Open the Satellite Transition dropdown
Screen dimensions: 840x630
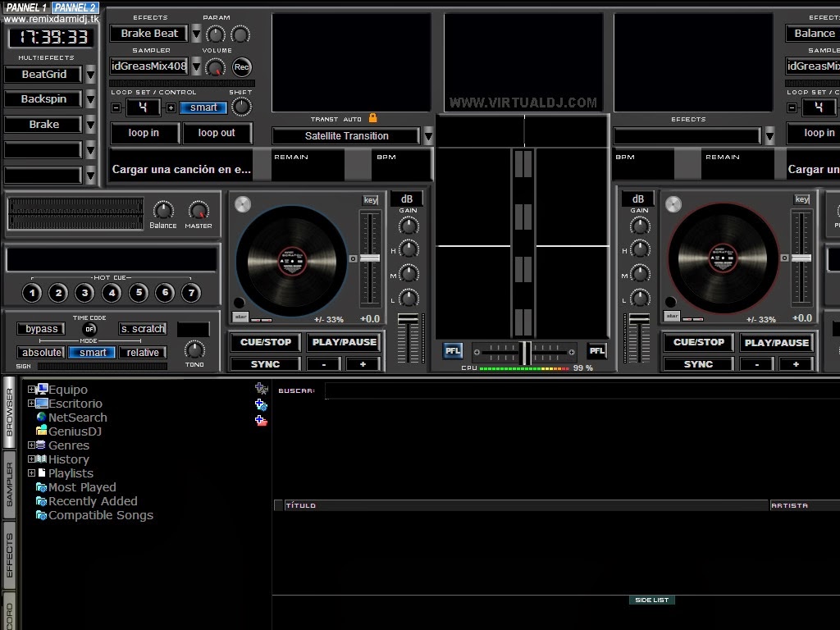point(428,136)
